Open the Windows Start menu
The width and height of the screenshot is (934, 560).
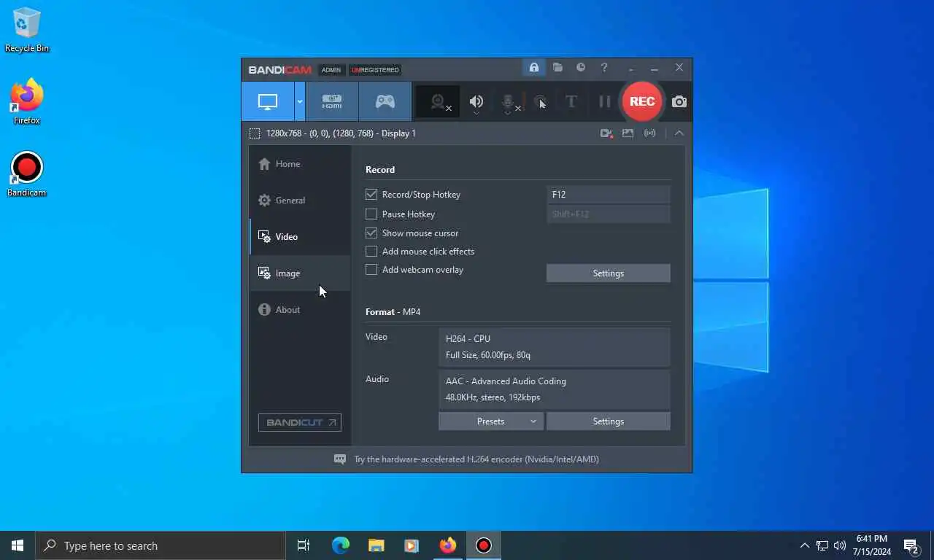click(18, 545)
